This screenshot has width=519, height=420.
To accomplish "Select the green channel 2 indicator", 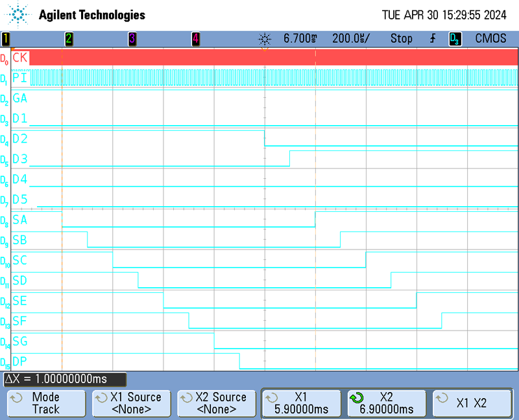I will [x=68, y=39].
